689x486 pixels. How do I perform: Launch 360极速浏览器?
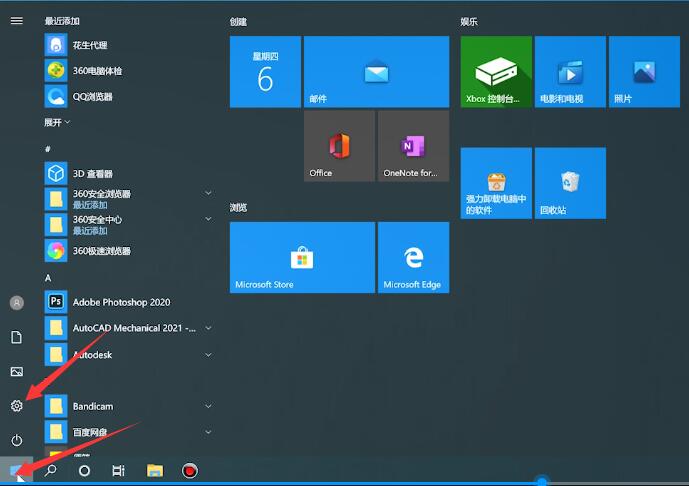128,250
